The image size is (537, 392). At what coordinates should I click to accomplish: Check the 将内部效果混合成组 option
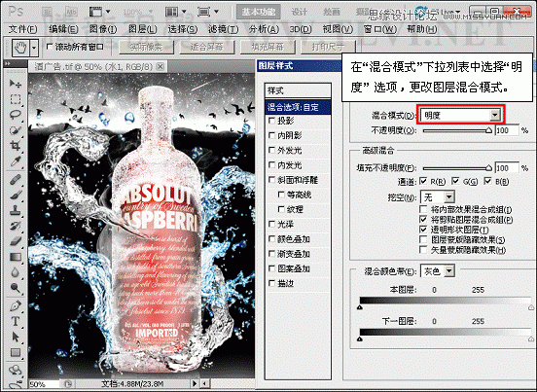click(x=423, y=209)
